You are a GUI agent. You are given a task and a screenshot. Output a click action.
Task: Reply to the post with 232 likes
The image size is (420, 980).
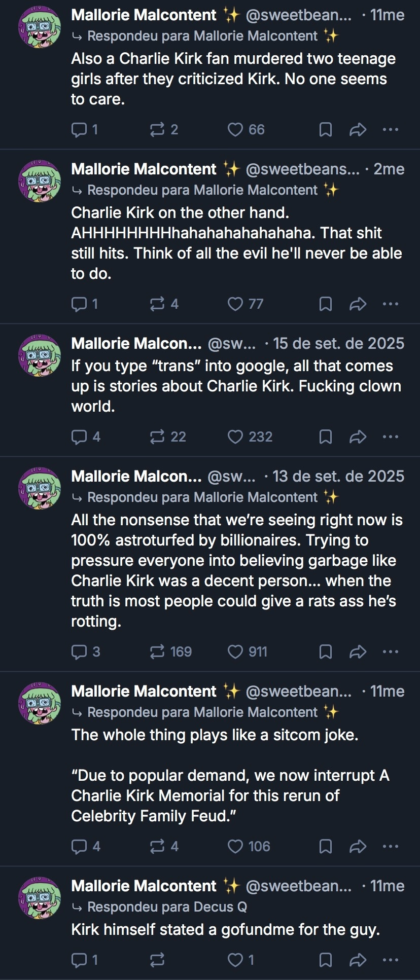(86, 437)
